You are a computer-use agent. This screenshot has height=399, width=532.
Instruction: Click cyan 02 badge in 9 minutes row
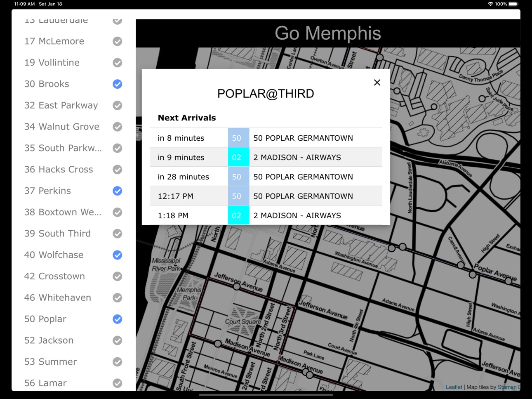click(x=238, y=157)
